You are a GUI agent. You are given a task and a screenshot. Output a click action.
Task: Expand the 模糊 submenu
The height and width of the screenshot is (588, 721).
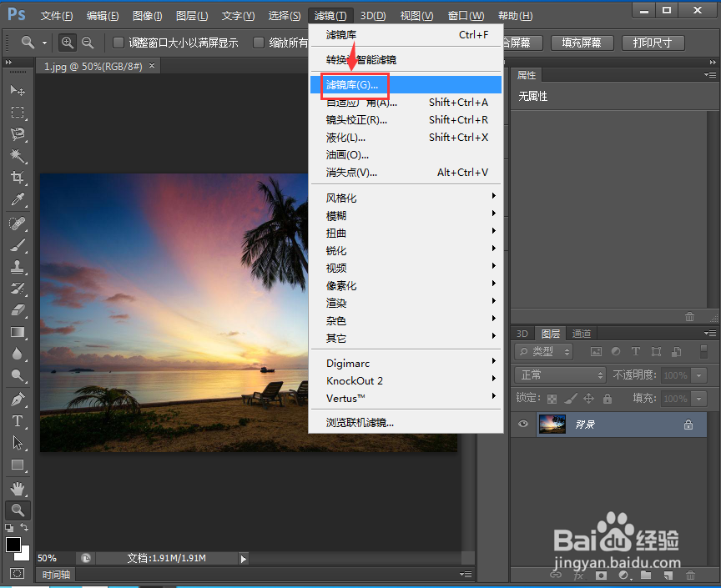click(406, 216)
